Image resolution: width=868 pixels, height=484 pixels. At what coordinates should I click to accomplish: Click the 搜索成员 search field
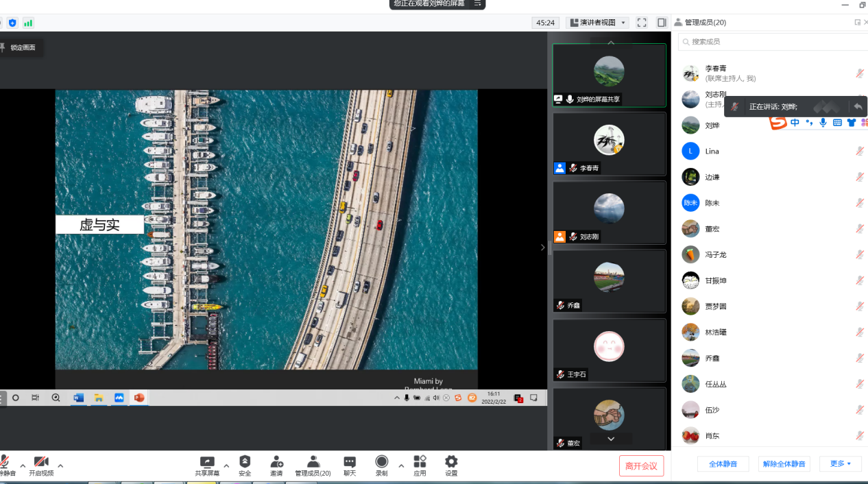pyautogui.click(x=775, y=42)
